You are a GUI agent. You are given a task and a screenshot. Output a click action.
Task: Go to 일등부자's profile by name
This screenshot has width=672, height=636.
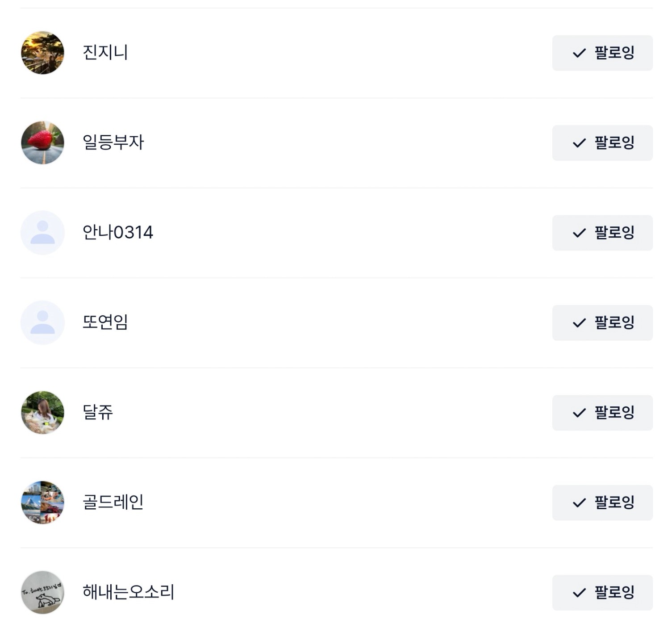click(x=113, y=142)
